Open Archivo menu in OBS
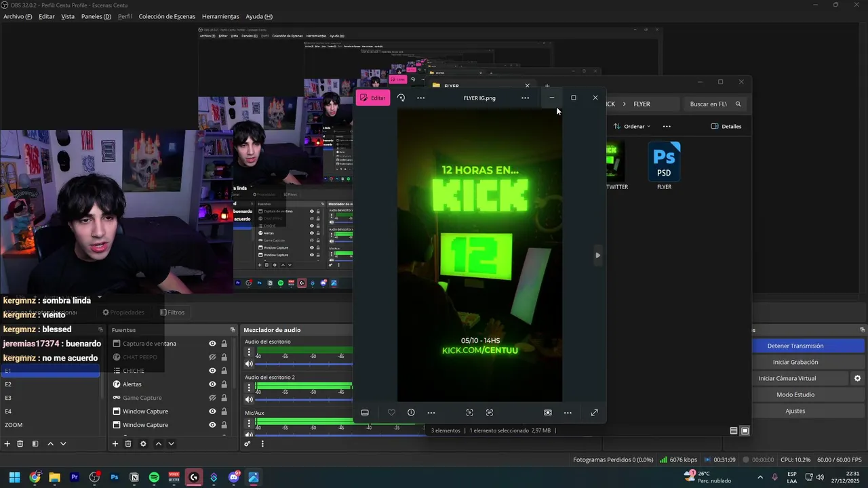The height and width of the screenshot is (488, 868). coord(18,16)
